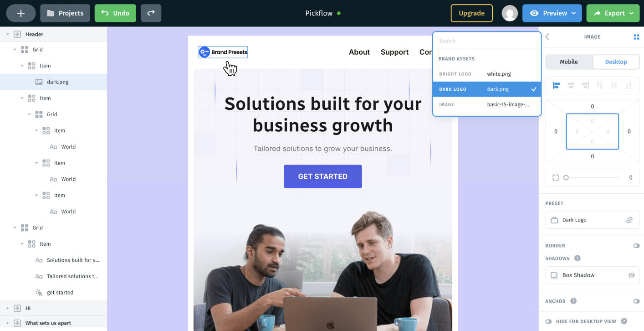Switch to the Mobile tab
This screenshot has width=644, height=331.
569,62
